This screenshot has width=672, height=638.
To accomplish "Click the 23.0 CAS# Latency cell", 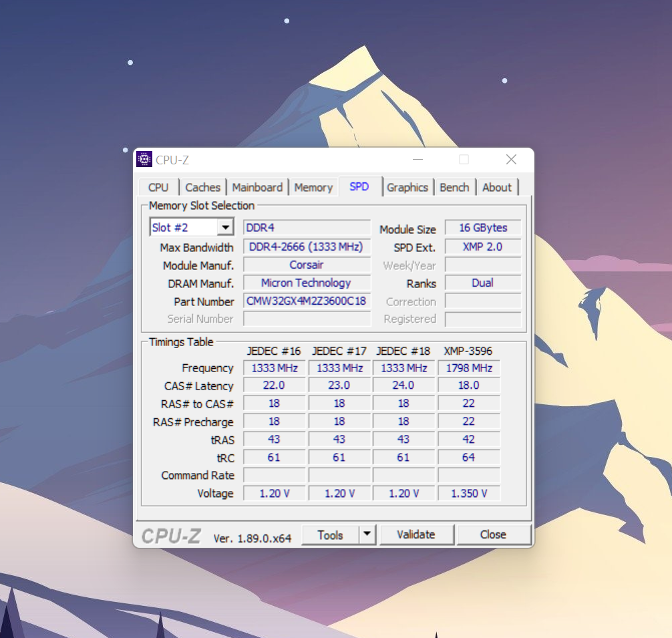I will pyautogui.click(x=339, y=385).
